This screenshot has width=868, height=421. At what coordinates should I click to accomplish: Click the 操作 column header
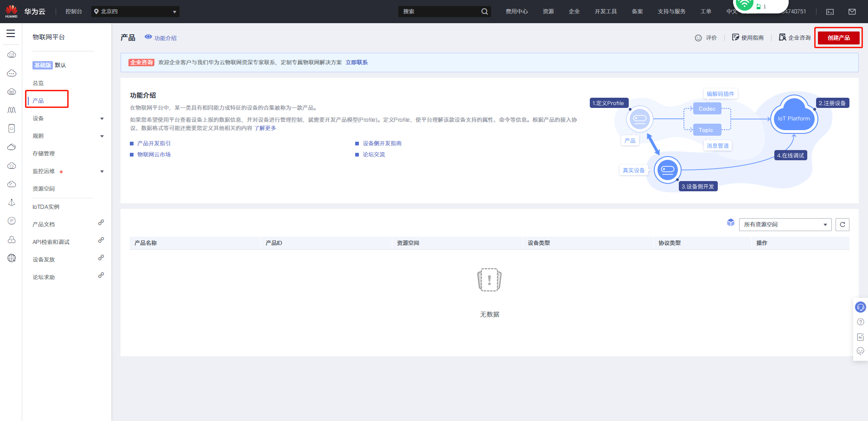pyautogui.click(x=762, y=243)
